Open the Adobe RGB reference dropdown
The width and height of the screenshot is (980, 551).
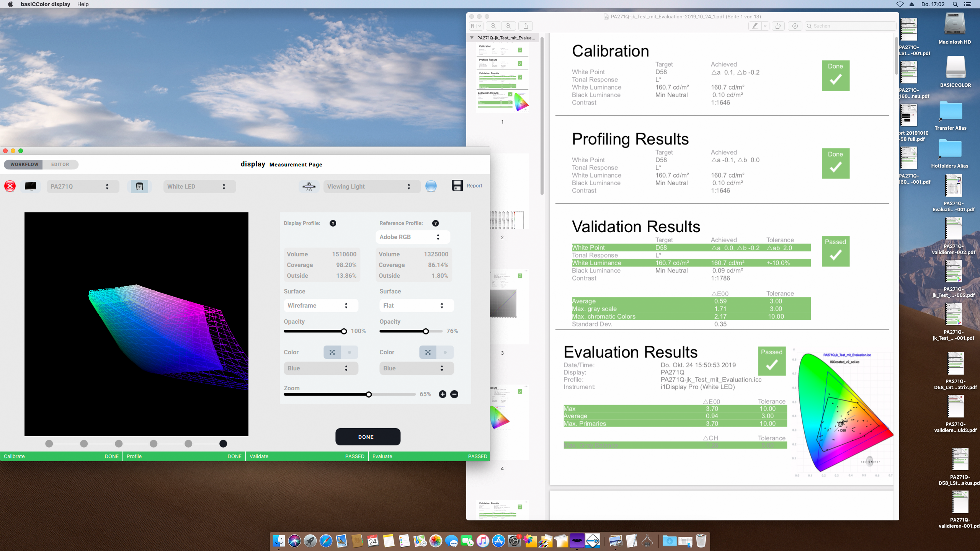412,237
